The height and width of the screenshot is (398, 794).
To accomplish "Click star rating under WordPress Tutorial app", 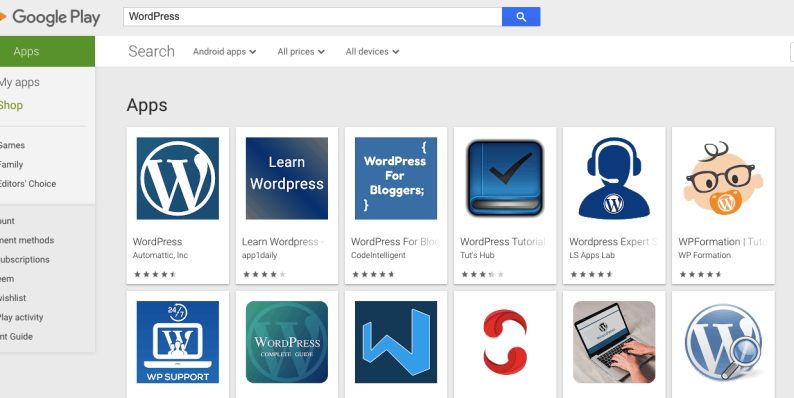I will (x=482, y=274).
